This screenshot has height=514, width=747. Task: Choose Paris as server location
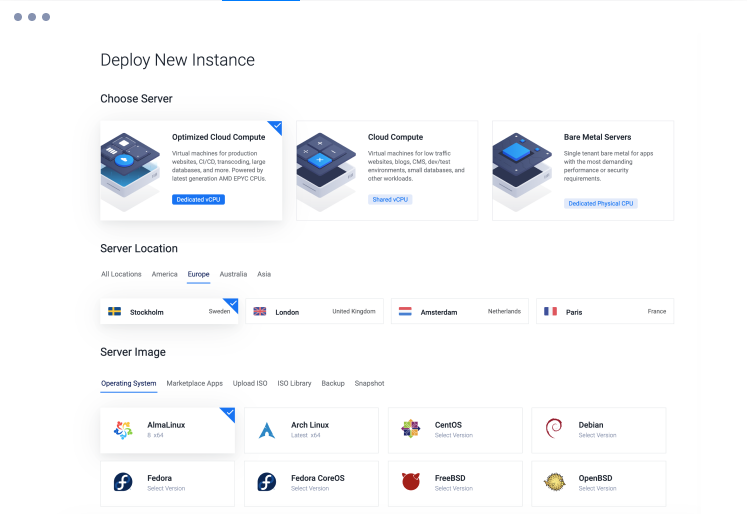[605, 311]
